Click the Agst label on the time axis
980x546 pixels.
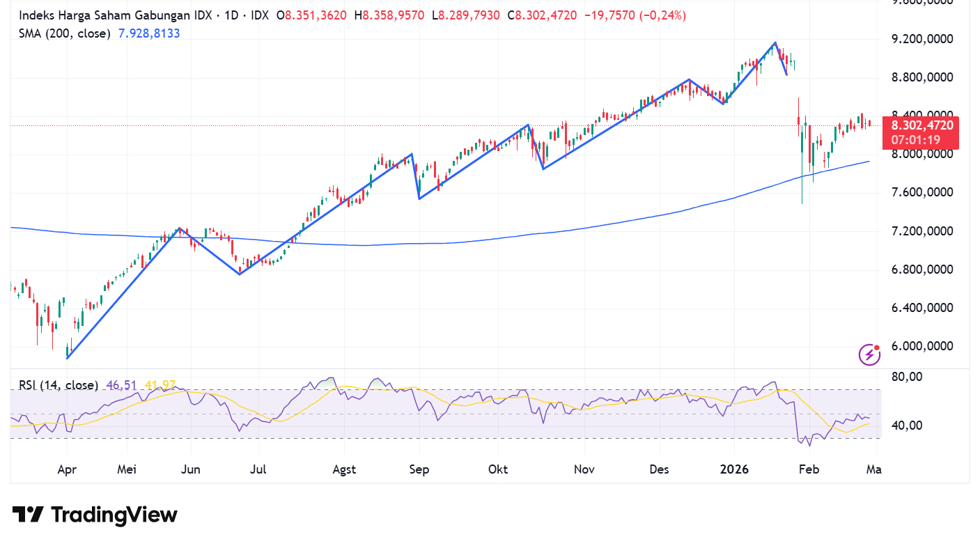click(x=344, y=469)
